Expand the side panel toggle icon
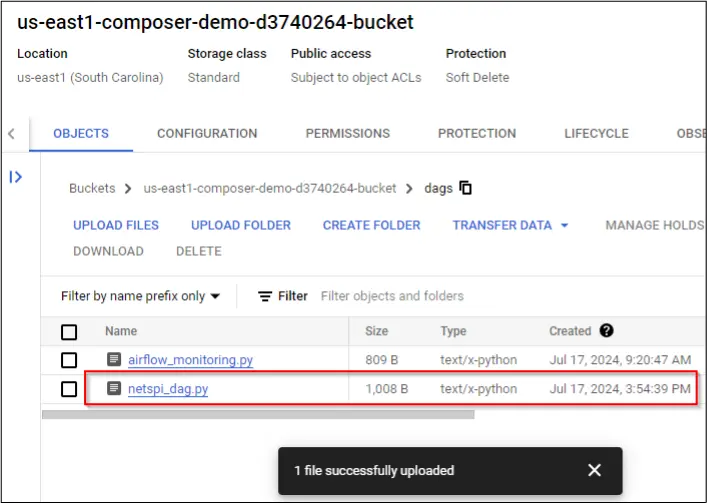 tap(15, 177)
